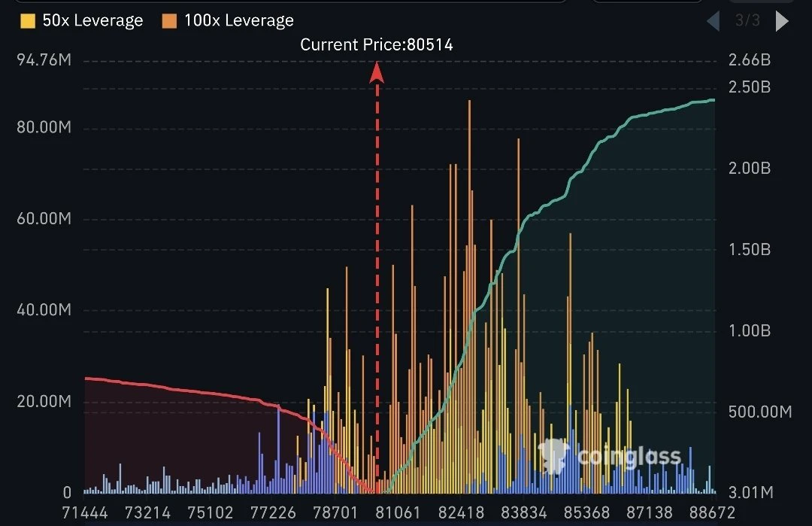Click the 81061 price axis label
The width and height of the screenshot is (812, 526).
point(398,513)
